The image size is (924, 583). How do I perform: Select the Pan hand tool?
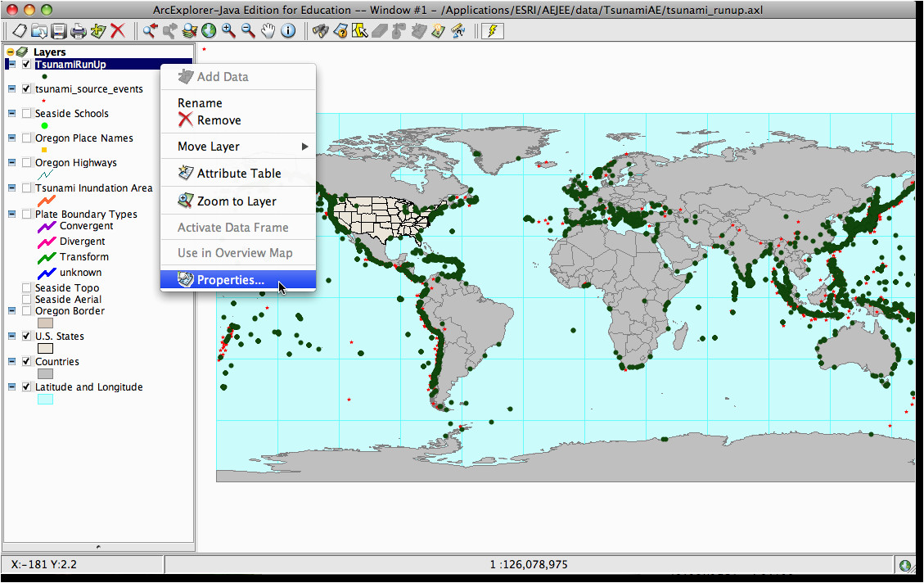pos(268,30)
